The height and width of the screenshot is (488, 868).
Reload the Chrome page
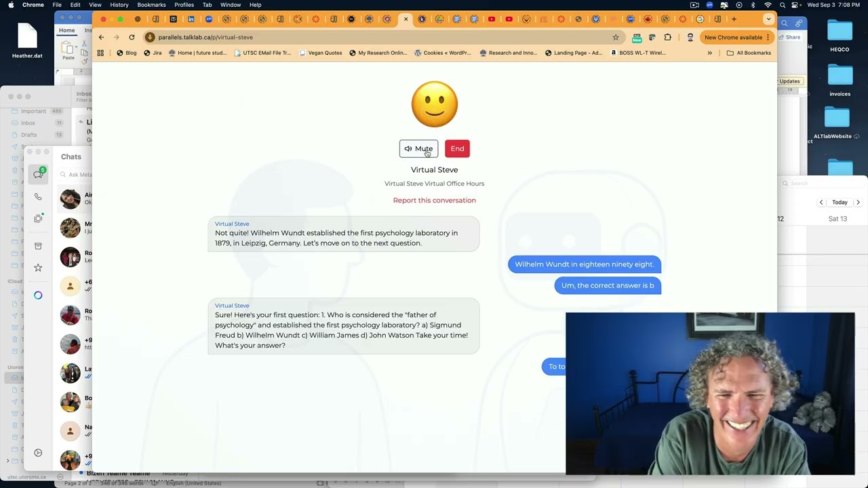132,37
